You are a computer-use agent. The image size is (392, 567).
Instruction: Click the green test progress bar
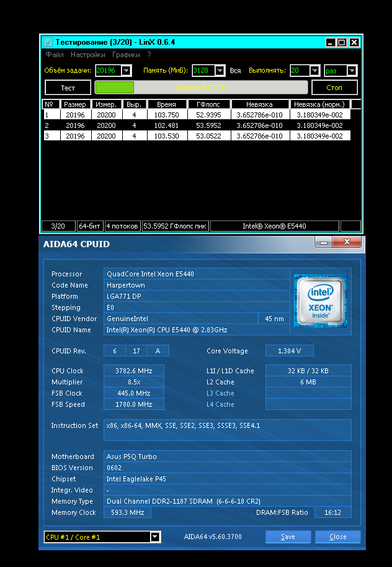[201, 88]
